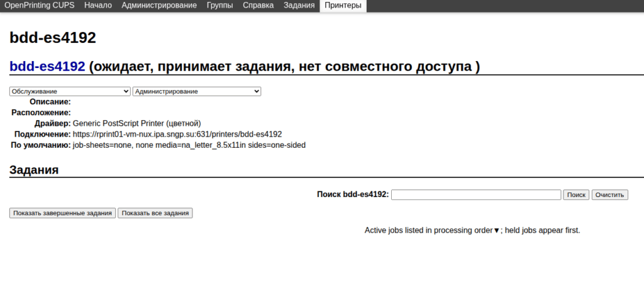Click the Описание label
The height and width of the screenshot is (297, 644).
click(50, 102)
